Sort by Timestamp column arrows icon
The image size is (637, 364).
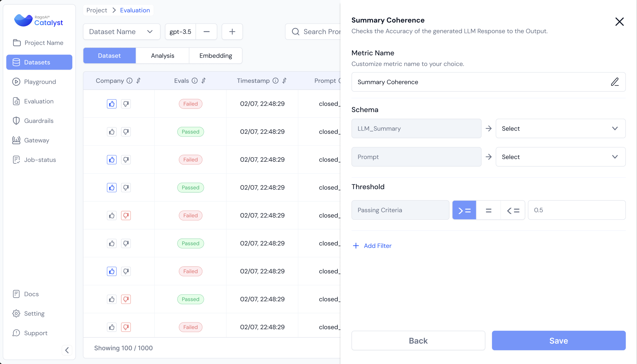(284, 81)
